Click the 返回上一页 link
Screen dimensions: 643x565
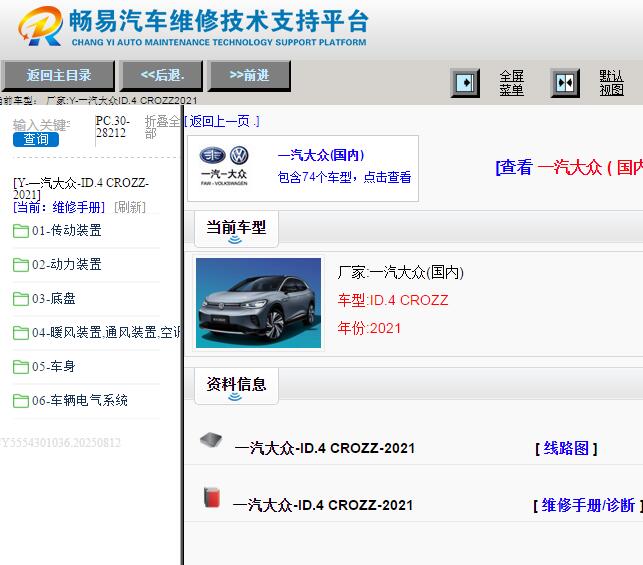[x=221, y=121]
